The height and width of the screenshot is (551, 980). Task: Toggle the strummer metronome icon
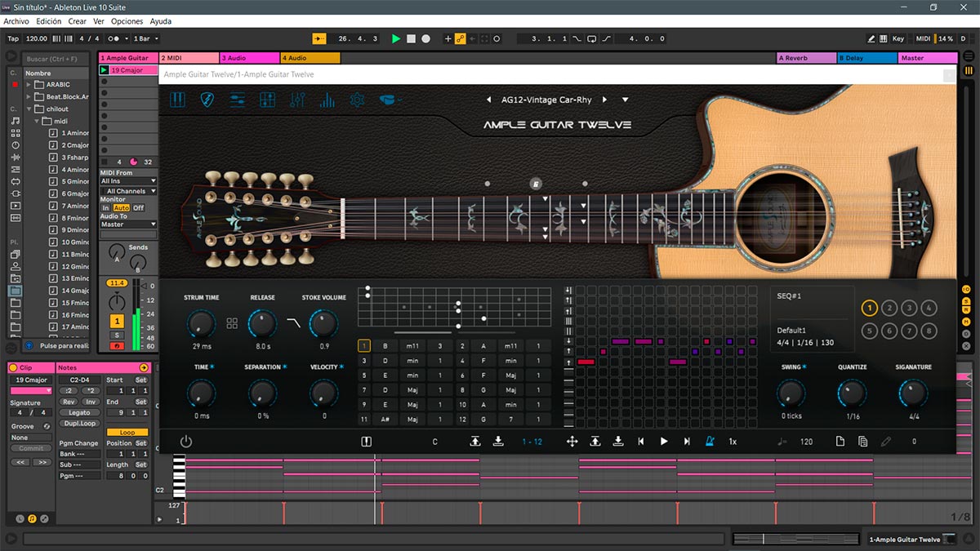tap(710, 442)
